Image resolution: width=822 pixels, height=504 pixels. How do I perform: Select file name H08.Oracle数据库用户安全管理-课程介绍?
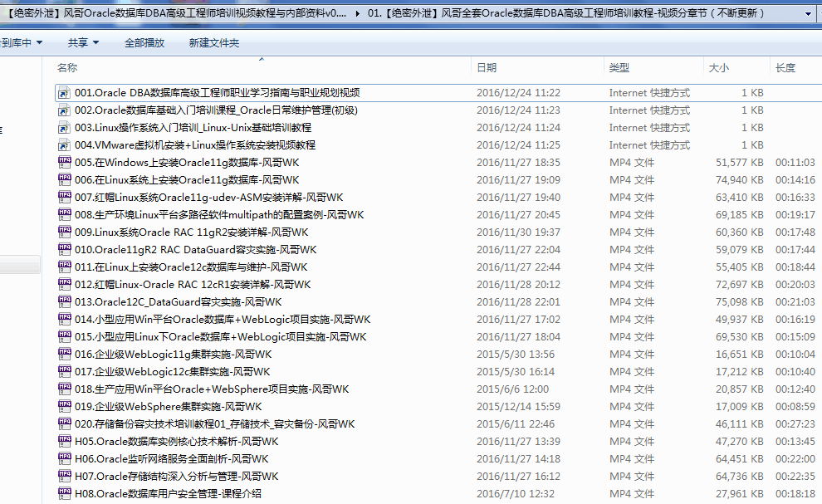coord(168,493)
